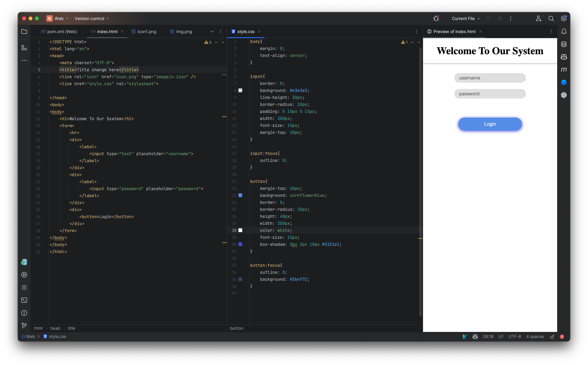Open the Project folder tool window

24,31
